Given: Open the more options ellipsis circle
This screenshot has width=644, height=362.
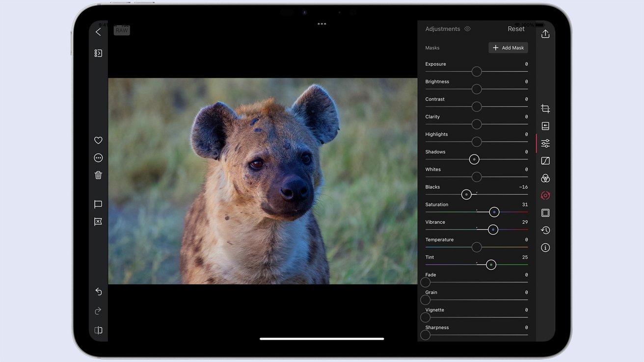Looking at the screenshot, I should 98,158.
